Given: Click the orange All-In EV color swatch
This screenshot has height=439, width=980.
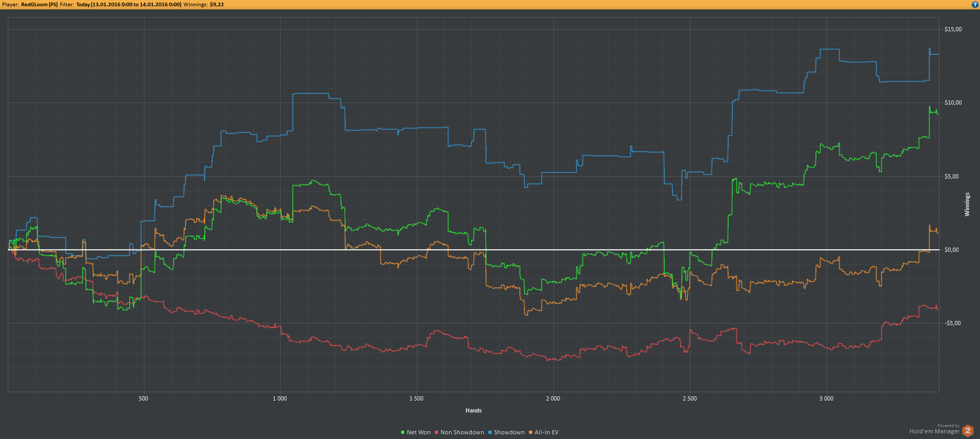Looking at the screenshot, I should 531,432.
